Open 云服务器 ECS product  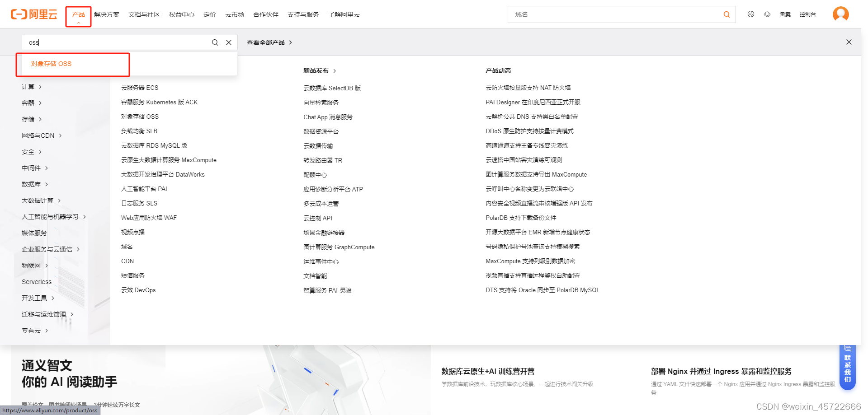(x=140, y=88)
